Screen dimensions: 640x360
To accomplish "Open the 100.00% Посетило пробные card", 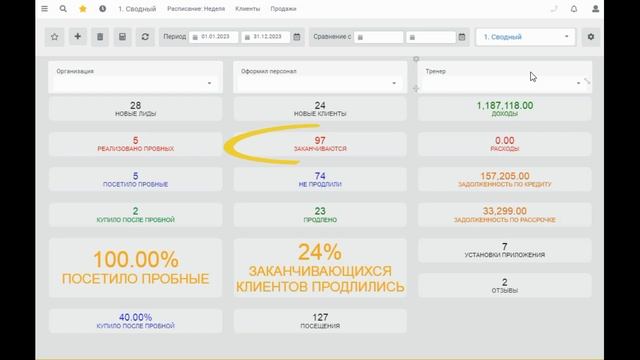I will (x=136, y=268).
